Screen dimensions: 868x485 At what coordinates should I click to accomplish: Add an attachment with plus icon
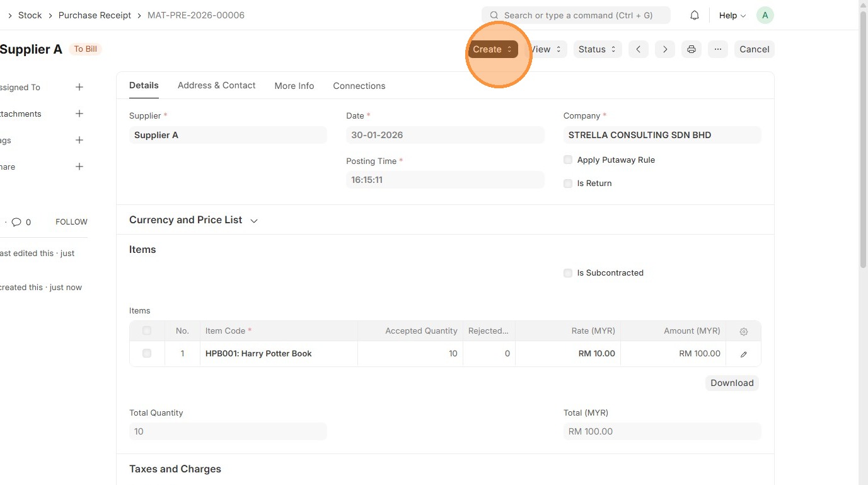tap(79, 114)
